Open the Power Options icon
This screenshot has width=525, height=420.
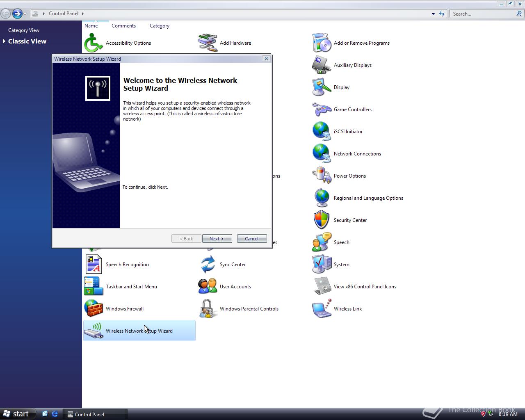322,176
